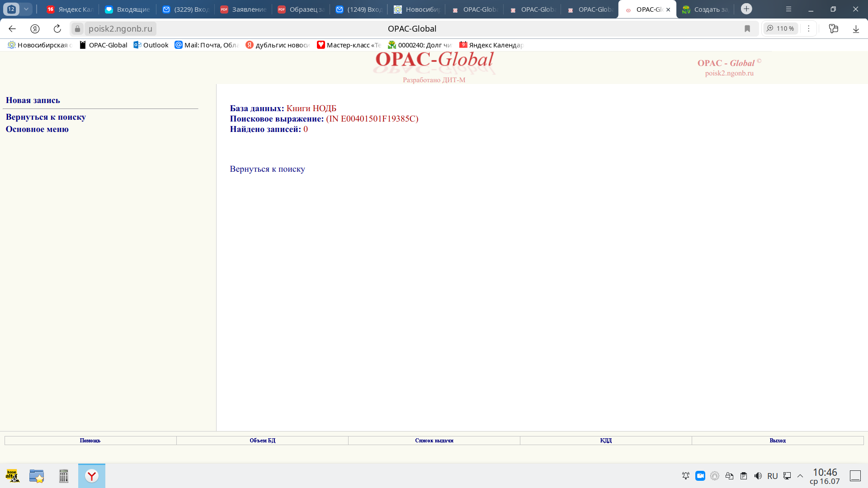Open new tab with plus icon

[746, 9]
